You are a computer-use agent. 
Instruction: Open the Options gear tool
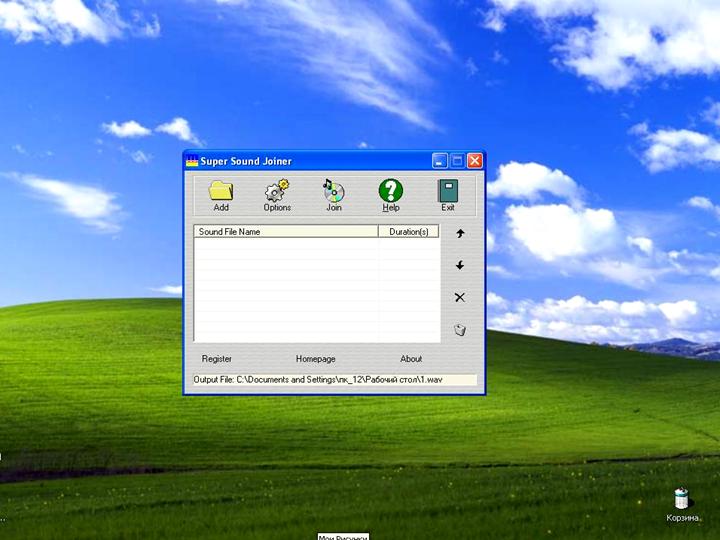[x=277, y=191]
